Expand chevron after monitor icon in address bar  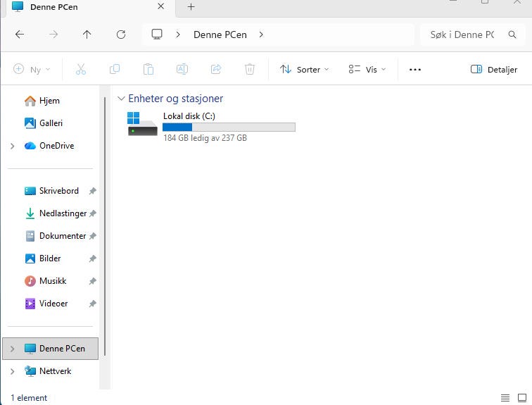pyautogui.click(x=178, y=35)
